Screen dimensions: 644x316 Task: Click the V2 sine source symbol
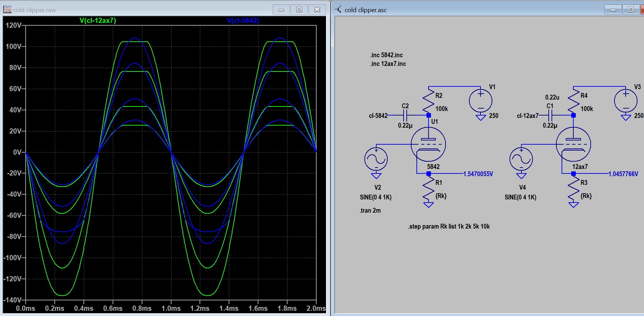click(376, 159)
